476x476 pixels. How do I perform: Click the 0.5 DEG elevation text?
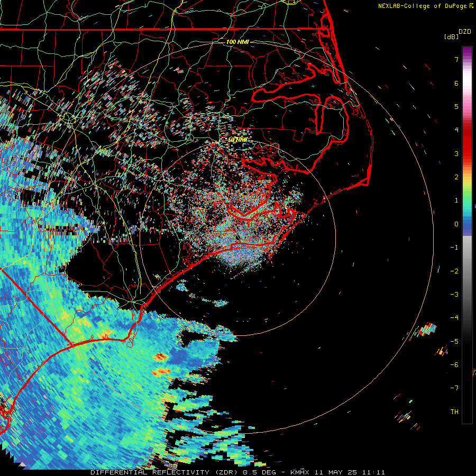pos(261,472)
